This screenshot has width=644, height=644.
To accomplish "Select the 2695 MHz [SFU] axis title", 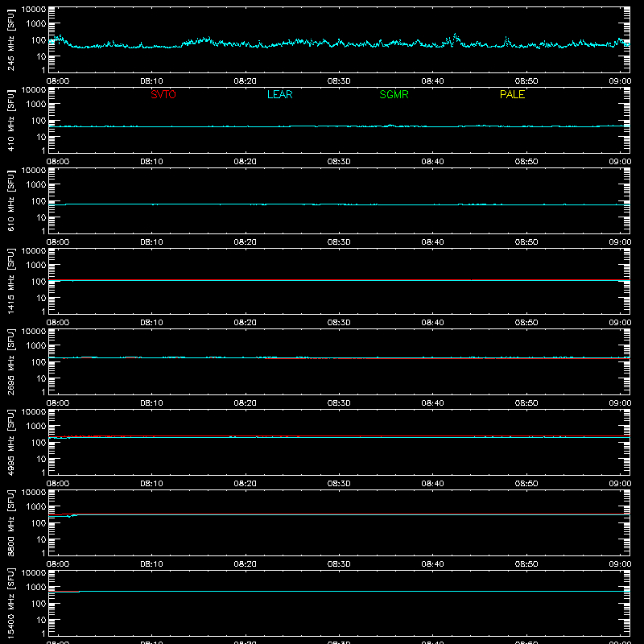I will pos(11,361).
